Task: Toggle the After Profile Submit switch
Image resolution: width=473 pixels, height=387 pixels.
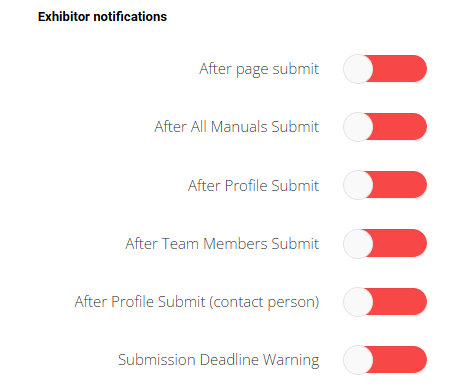Action: click(x=385, y=185)
